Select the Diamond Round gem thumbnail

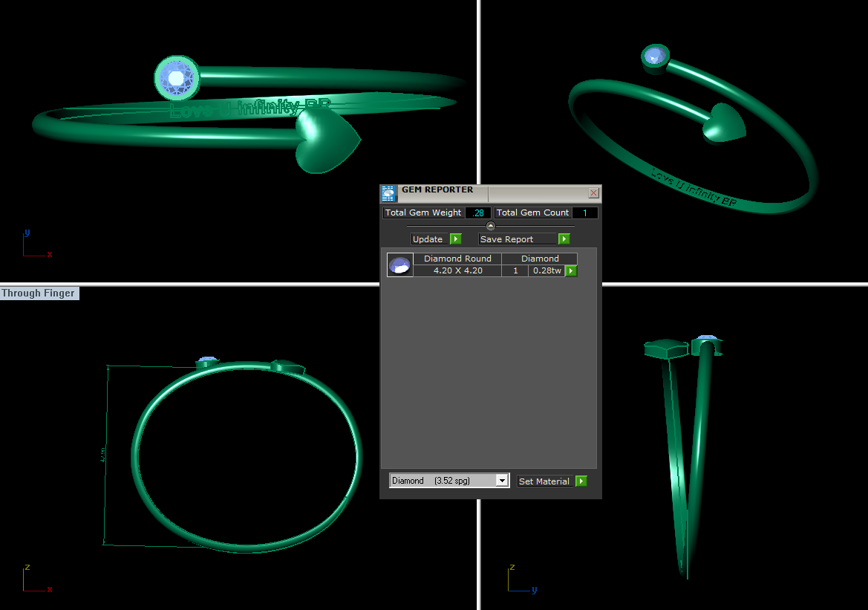tap(399, 265)
